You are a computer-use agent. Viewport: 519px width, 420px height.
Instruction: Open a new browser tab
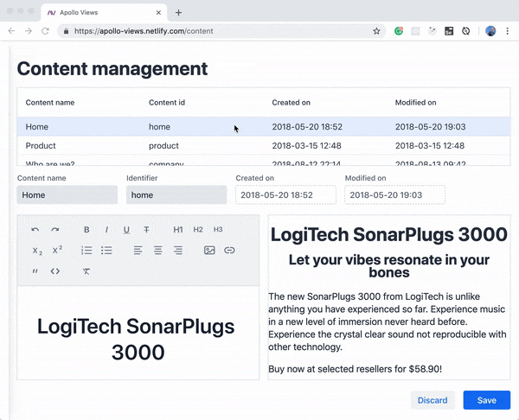(x=178, y=13)
